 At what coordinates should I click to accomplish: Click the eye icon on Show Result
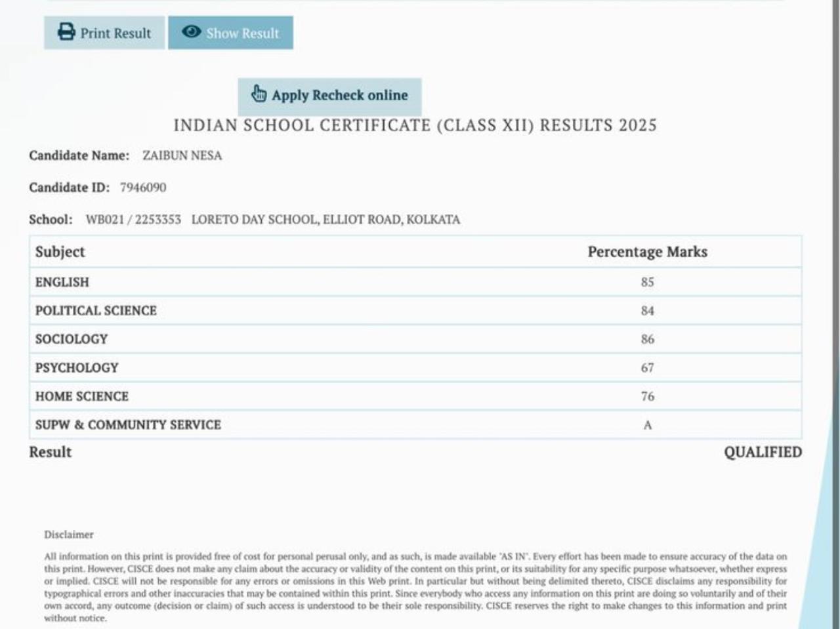tap(191, 32)
